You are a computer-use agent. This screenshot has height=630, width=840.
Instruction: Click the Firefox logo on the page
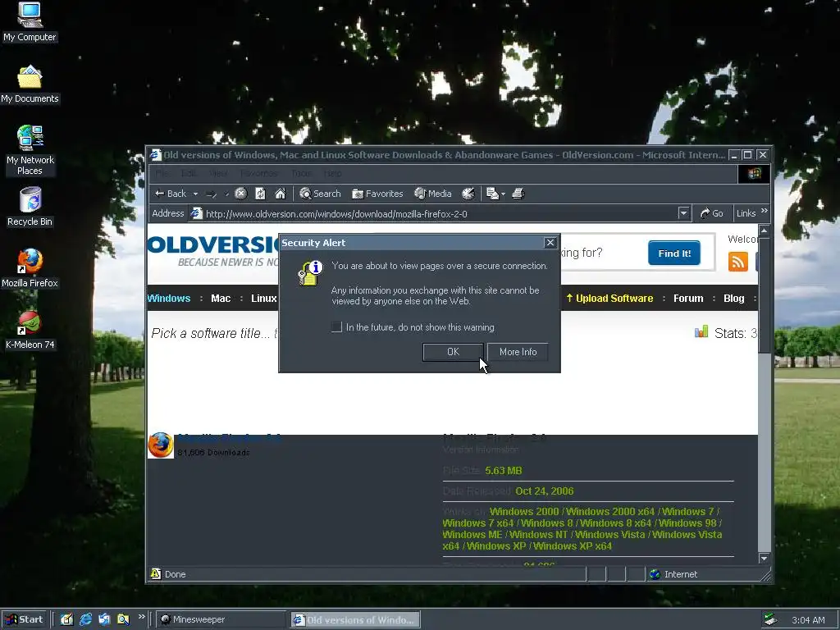[161, 445]
